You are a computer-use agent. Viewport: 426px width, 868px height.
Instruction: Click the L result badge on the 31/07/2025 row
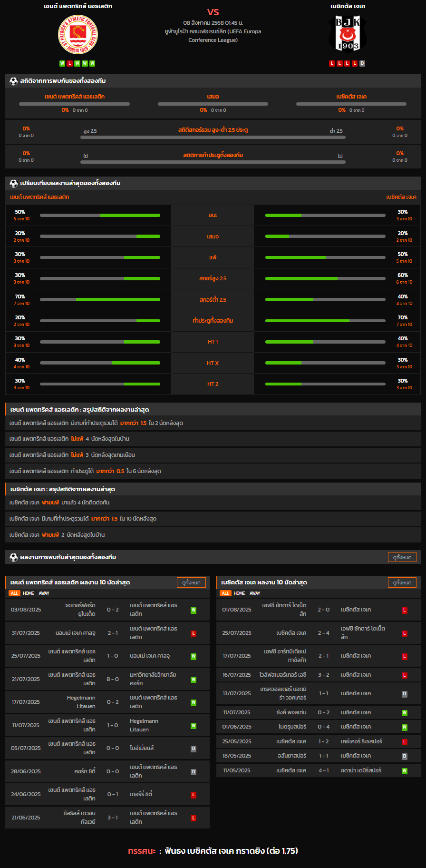(x=194, y=633)
